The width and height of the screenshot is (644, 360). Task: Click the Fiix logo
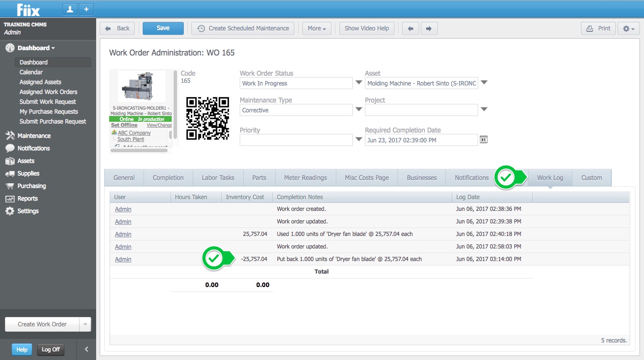[x=28, y=9]
